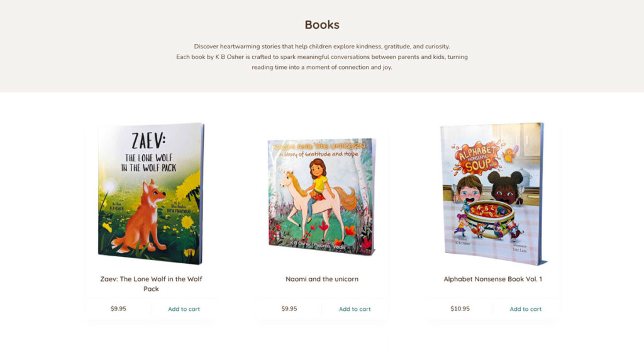Click the $10.95 price of Alphabet book
Image resolution: width=644 pixels, height=348 pixels.
point(460,308)
